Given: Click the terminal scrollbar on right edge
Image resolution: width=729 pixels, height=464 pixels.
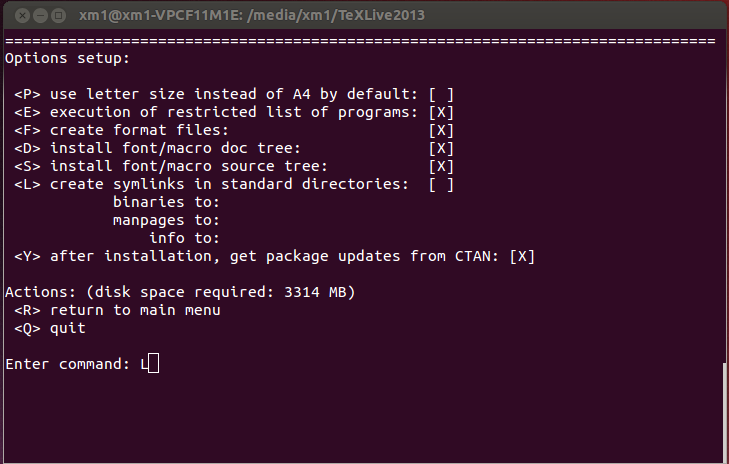Looking at the screenshot, I should click(725, 412).
